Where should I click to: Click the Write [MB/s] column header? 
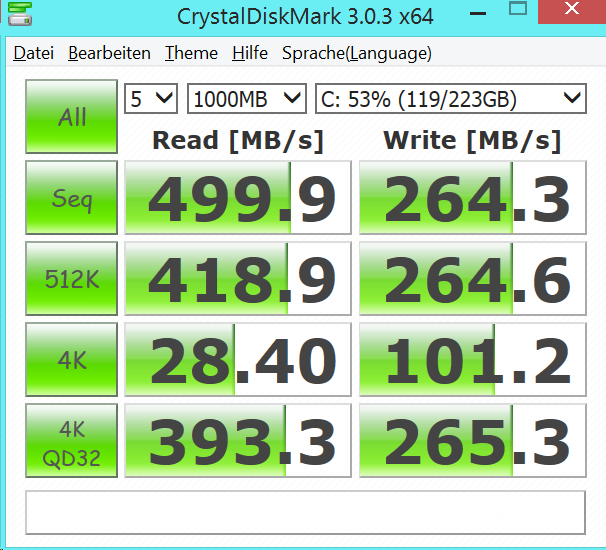tap(472, 141)
